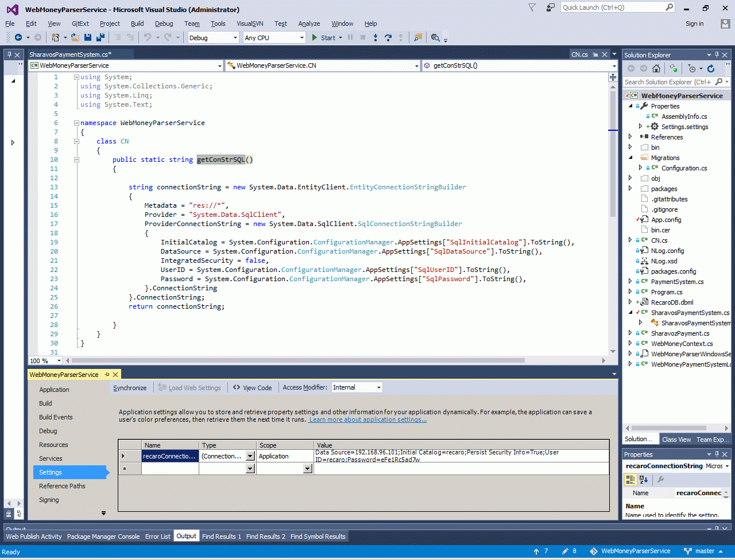Collapse the class CN code block
The image size is (735, 560).
76,141
